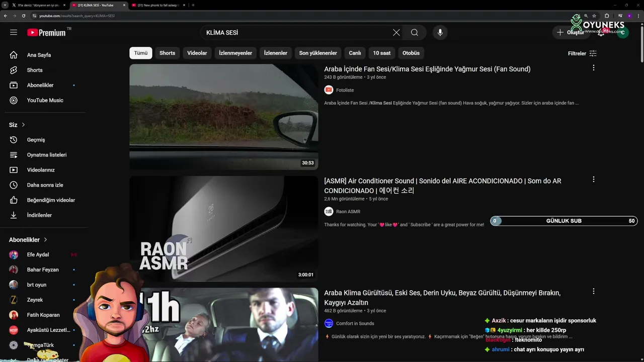Switch to New phonk to fall asleep tab

[157, 5]
